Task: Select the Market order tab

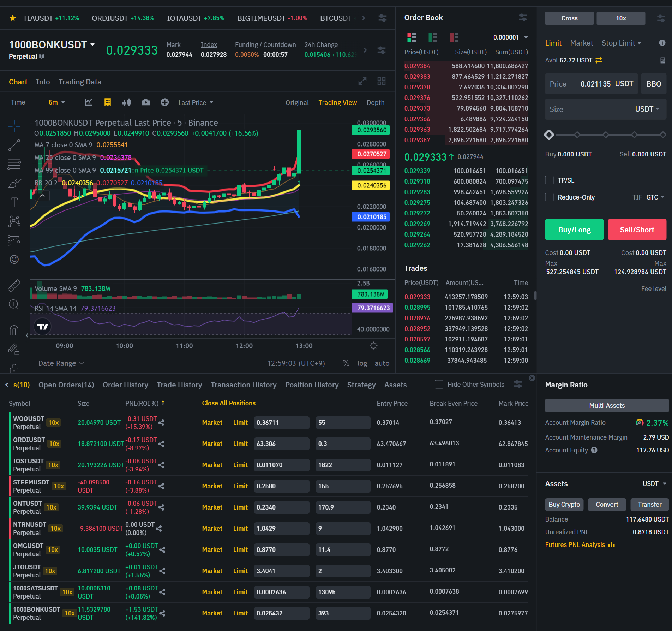Action: [x=581, y=43]
